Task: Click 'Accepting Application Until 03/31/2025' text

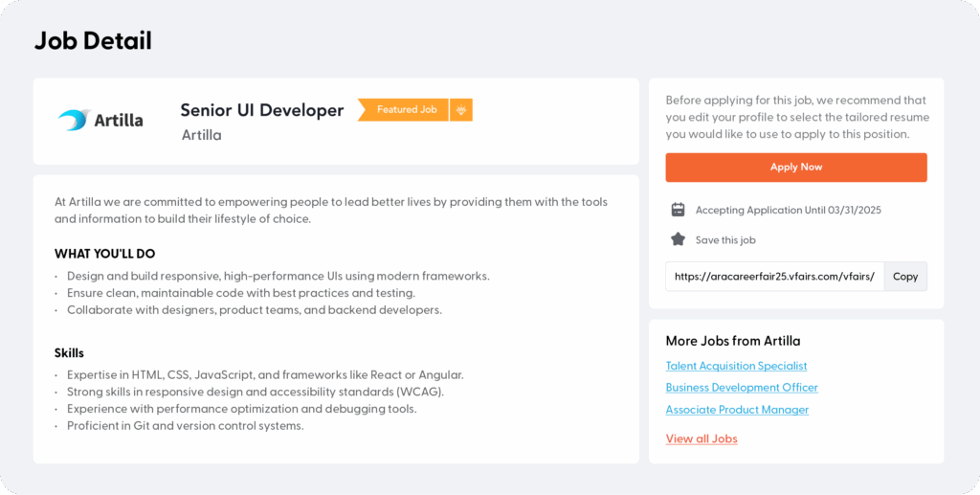Action: (789, 210)
